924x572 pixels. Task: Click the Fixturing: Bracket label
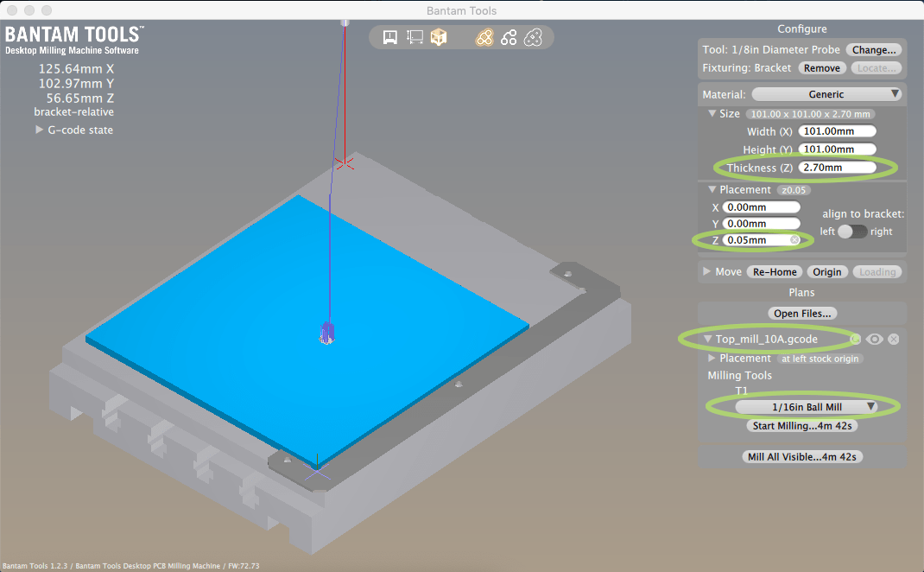(x=747, y=67)
